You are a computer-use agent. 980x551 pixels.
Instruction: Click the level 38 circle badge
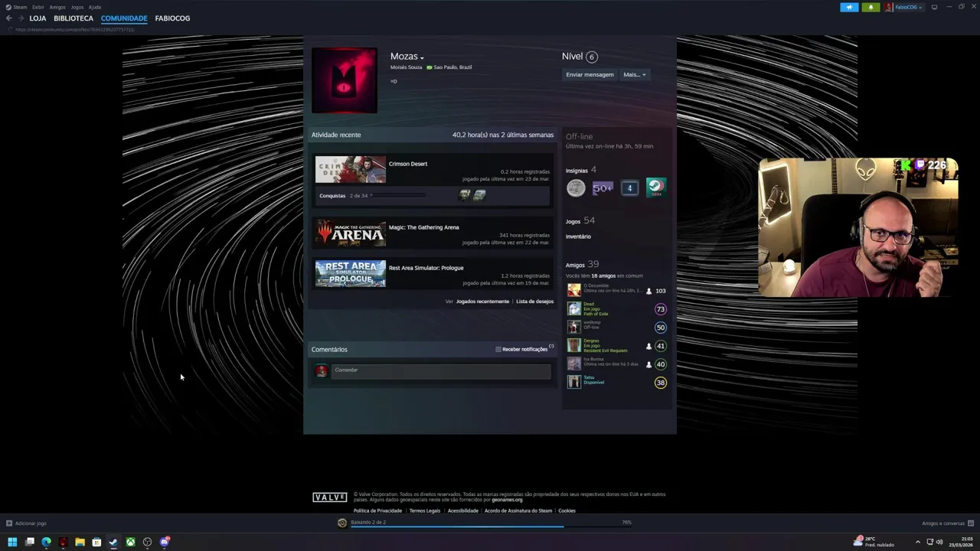coord(661,383)
